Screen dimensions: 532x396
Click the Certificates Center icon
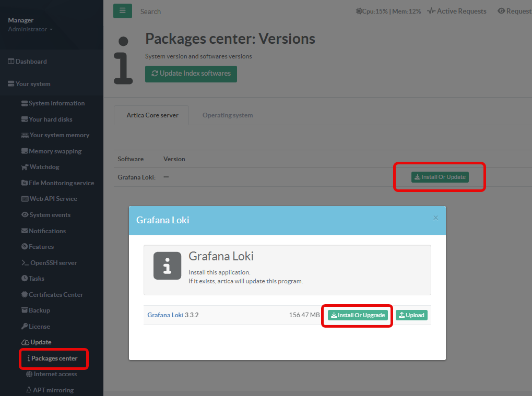(x=25, y=295)
